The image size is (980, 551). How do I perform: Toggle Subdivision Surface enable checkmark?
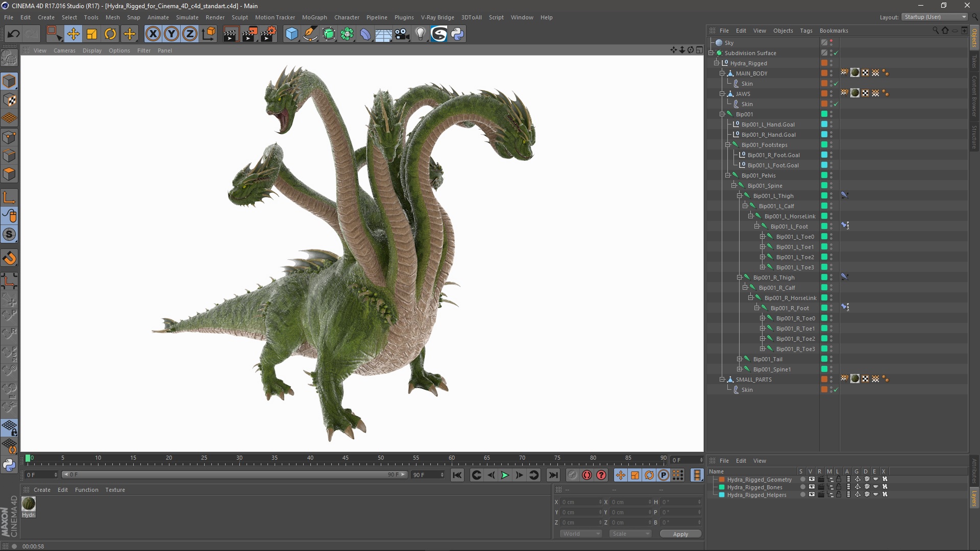[x=836, y=53]
